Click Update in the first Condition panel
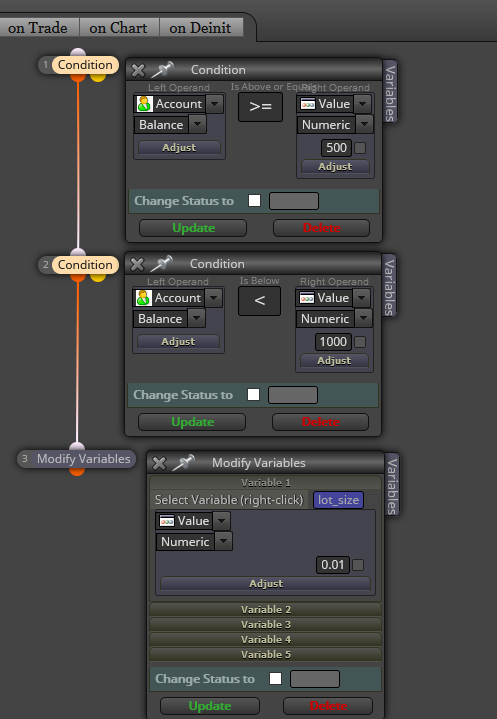Viewport: 497px width, 719px height. coord(193,228)
